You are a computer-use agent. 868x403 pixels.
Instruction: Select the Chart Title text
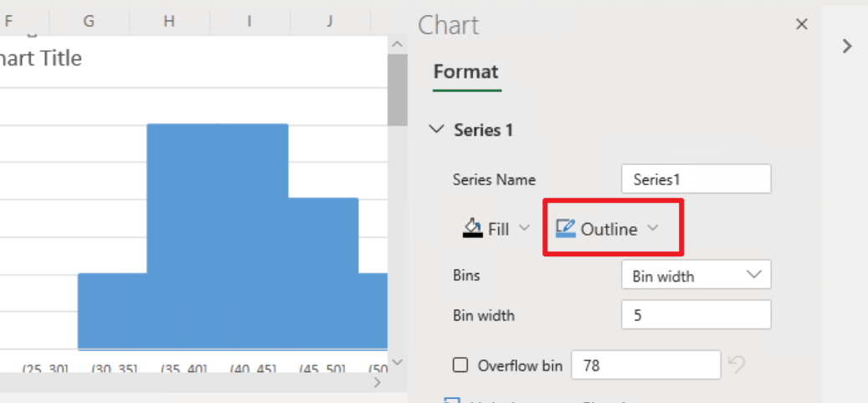(40, 58)
